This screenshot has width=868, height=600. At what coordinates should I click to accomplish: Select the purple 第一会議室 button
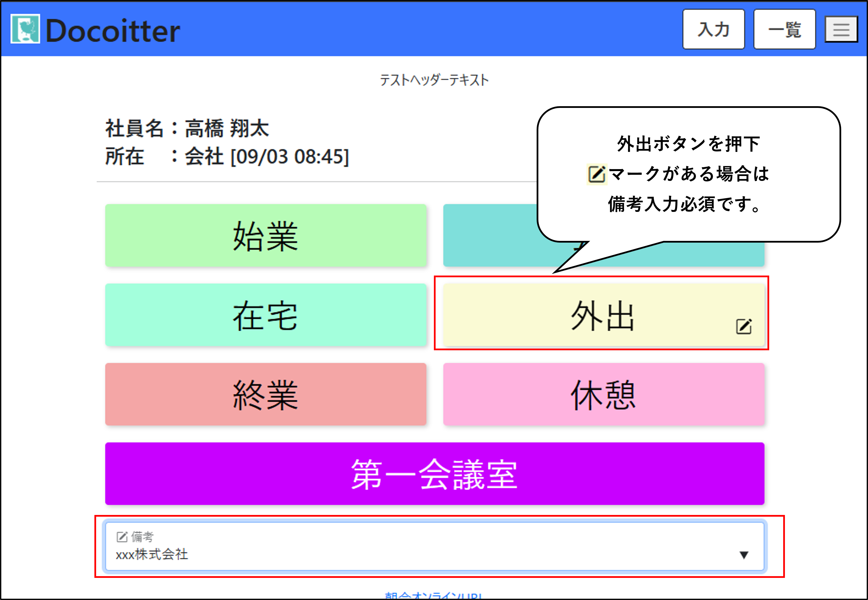click(434, 474)
